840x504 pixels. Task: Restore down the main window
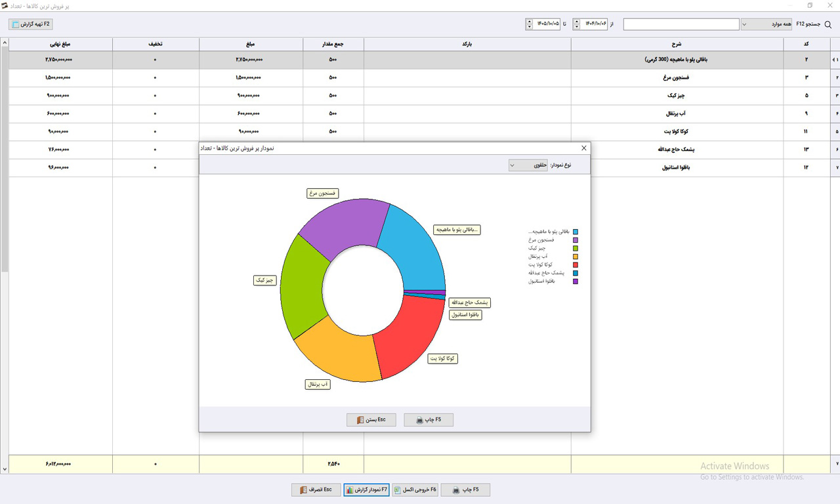click(810, 5)
